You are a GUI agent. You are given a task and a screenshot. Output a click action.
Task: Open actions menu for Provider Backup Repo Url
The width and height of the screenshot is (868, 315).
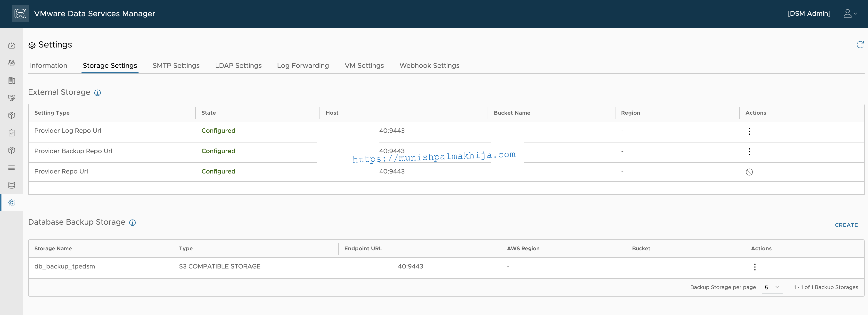749,152
